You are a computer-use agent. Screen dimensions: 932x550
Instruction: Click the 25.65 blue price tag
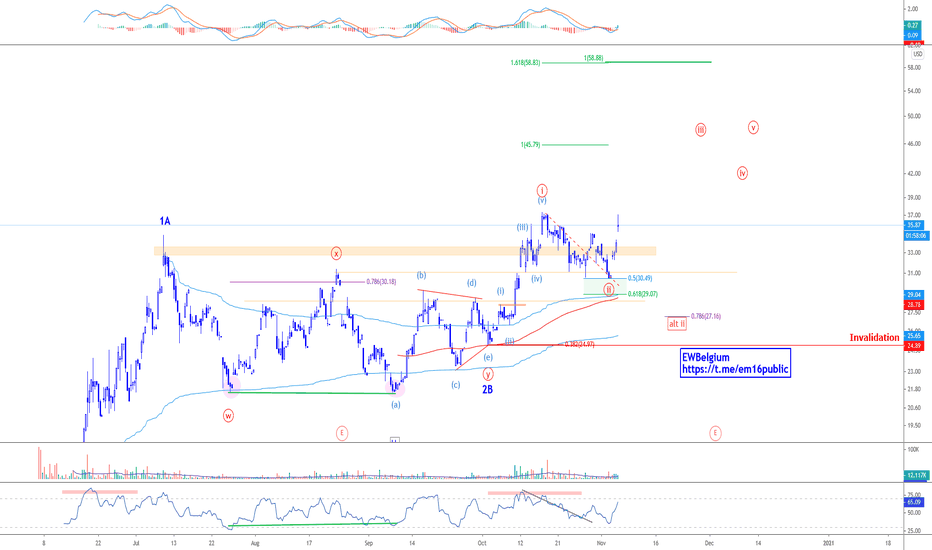point(914,336)
